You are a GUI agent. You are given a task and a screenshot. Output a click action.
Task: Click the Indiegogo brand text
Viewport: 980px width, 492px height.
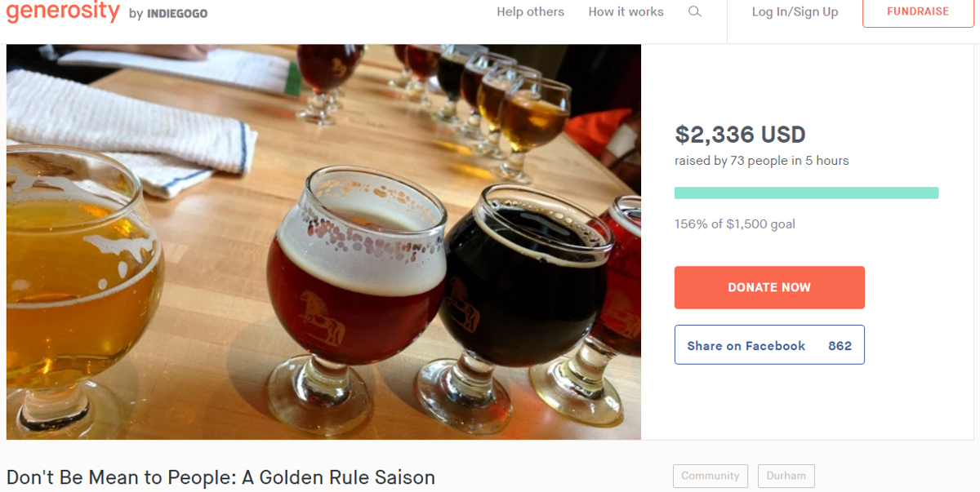pyautogui.click(x=177, y=14)
